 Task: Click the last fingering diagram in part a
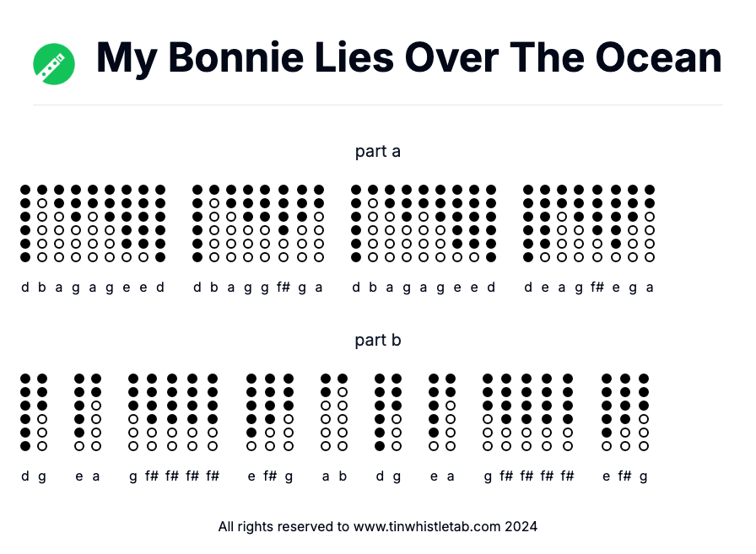[x=650, y=223]
